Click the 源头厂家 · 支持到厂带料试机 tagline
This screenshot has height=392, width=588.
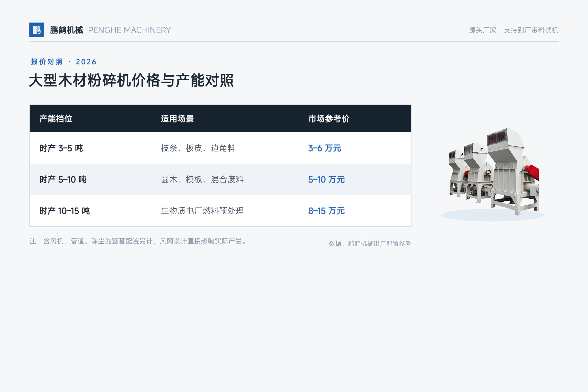point(514,30)
